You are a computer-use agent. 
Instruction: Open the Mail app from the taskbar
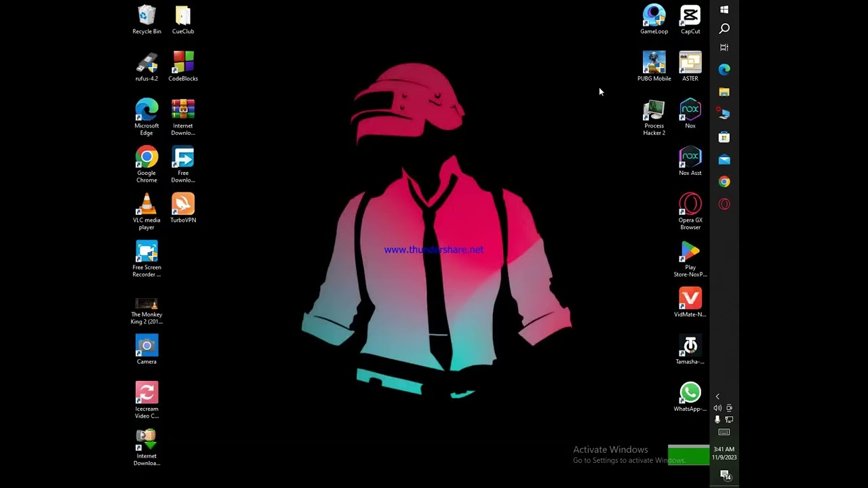click(x=724, y=159)
